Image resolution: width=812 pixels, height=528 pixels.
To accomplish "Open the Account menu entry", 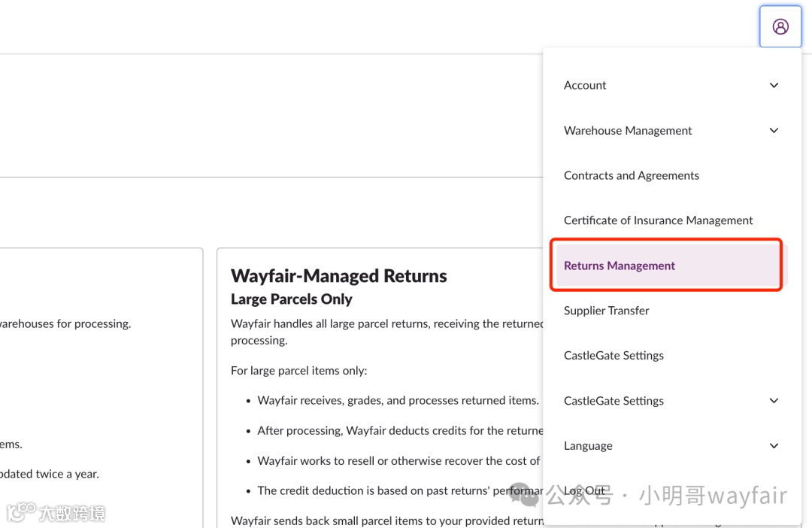I will click(585, 86).
